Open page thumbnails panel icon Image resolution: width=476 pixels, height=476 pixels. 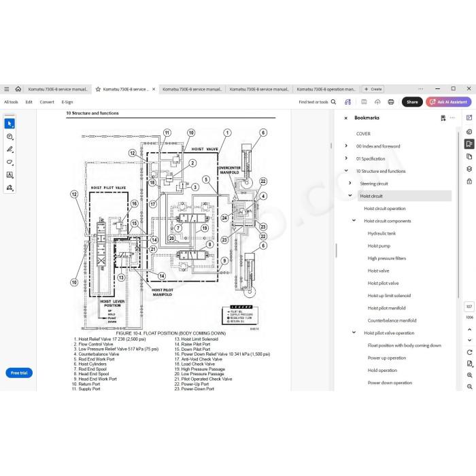[x=469, y=156]
